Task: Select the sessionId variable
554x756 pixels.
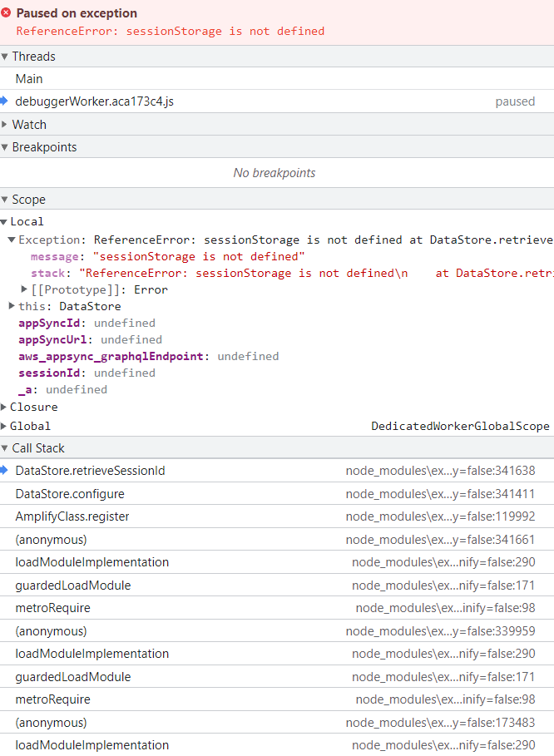Action: 87,373
